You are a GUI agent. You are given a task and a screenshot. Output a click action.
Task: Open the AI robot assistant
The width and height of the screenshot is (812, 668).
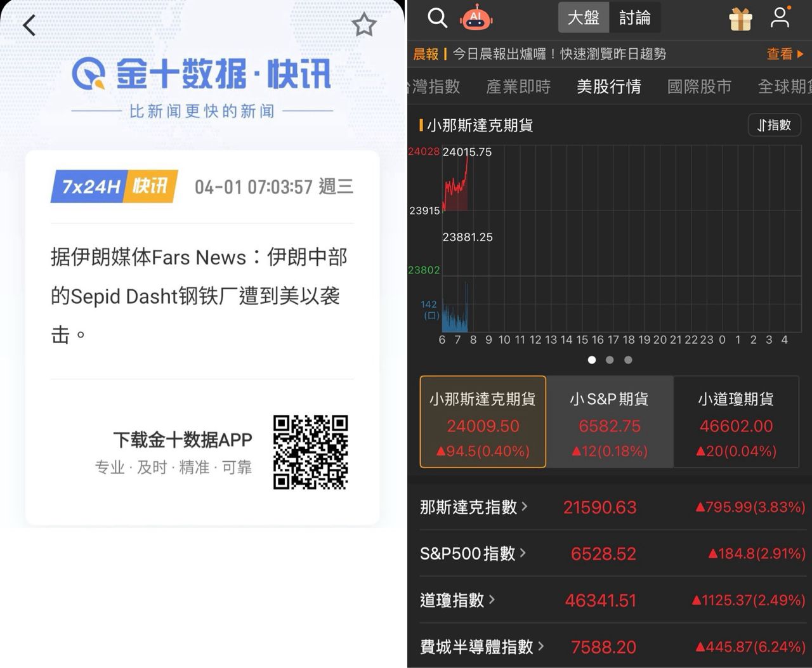tap(476, 18)
